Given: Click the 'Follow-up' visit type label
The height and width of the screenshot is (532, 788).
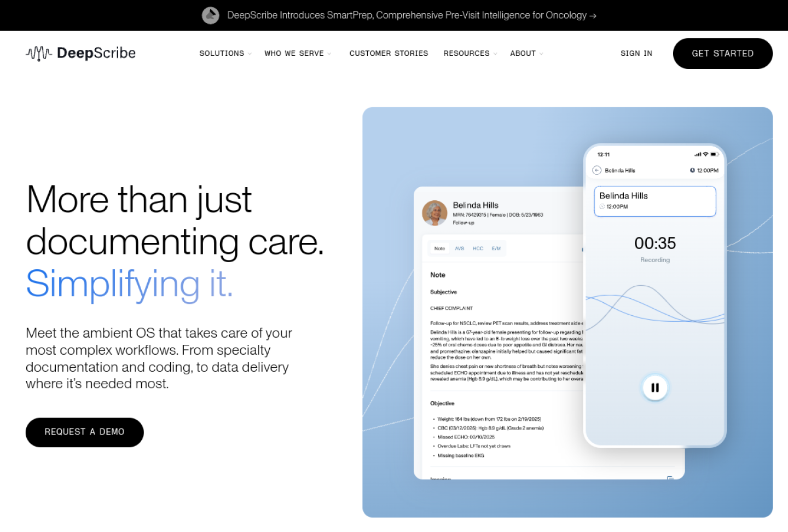Looking at the screenshot, I should click(463, 223).
